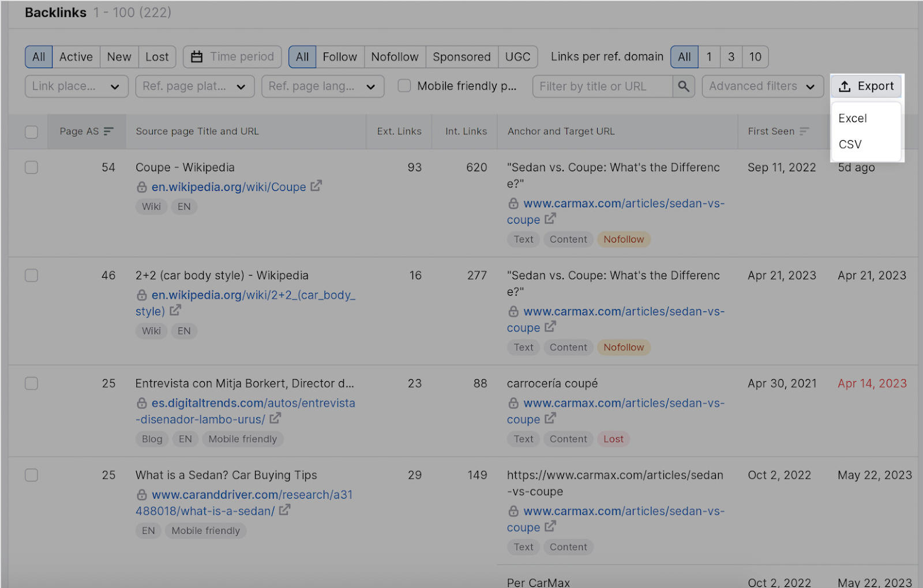Focus the Filter by title or URL field
This screenshot has height=588, width=923.
[x=603, y=86]
